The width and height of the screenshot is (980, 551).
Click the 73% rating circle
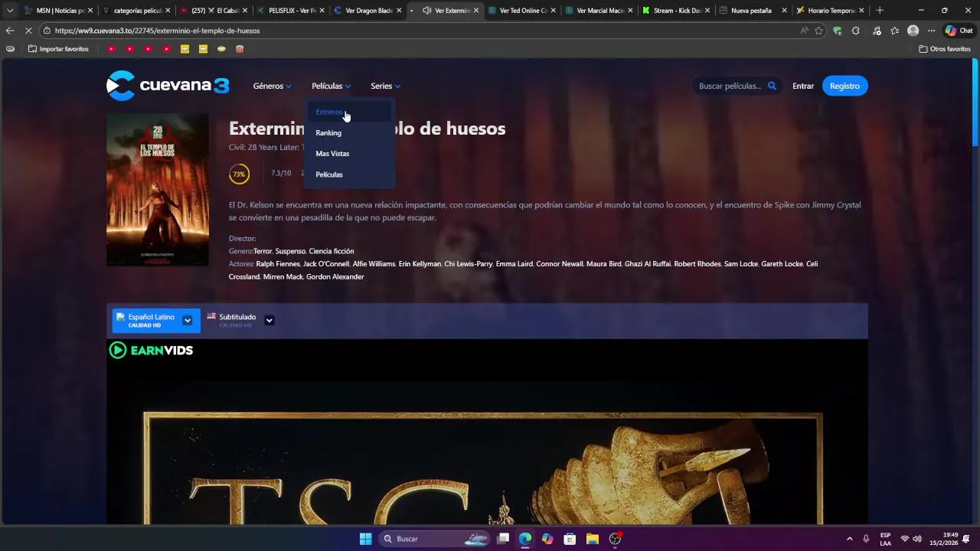pos(239,174)
